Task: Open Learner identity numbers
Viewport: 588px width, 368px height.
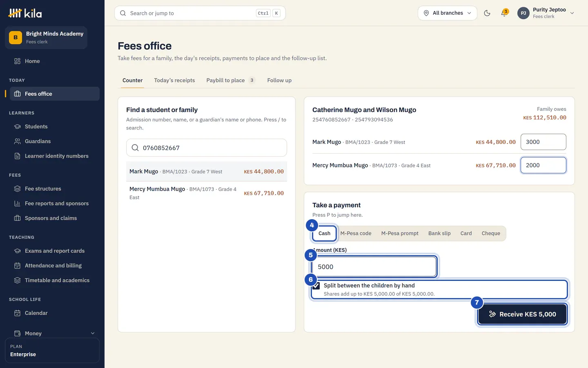Action: pos(55,156)
